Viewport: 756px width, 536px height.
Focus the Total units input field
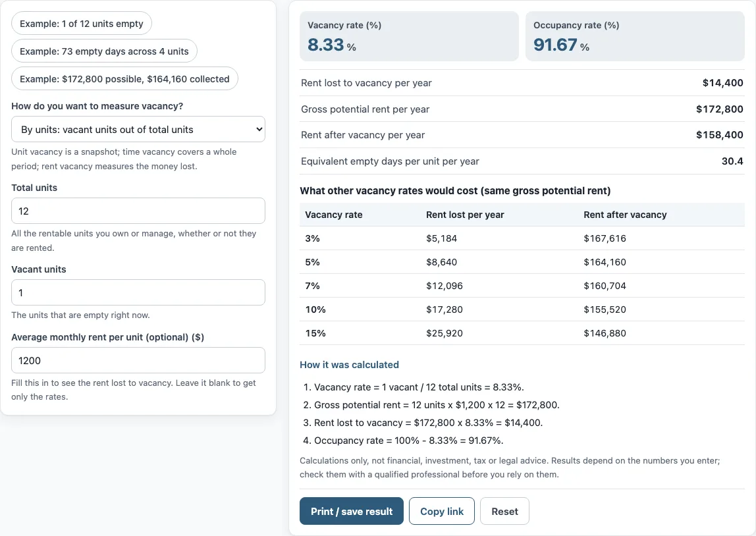(x=138, y=211)
